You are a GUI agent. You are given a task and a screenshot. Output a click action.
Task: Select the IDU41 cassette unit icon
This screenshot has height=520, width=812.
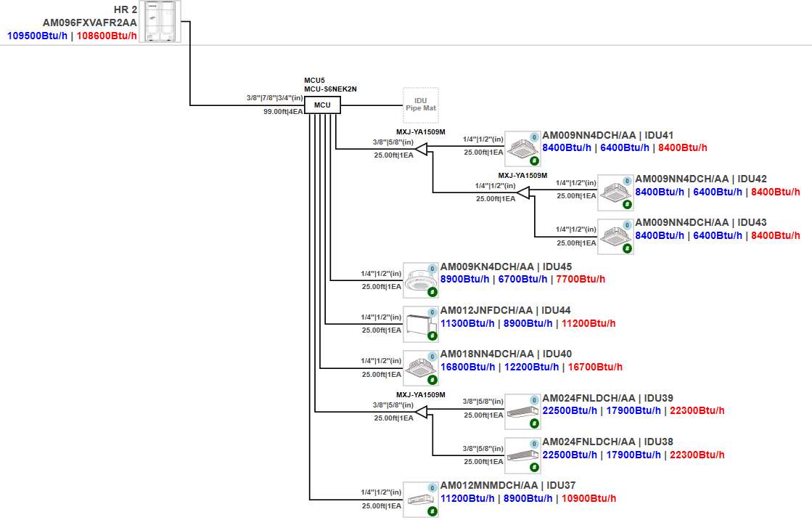point(522,148)
